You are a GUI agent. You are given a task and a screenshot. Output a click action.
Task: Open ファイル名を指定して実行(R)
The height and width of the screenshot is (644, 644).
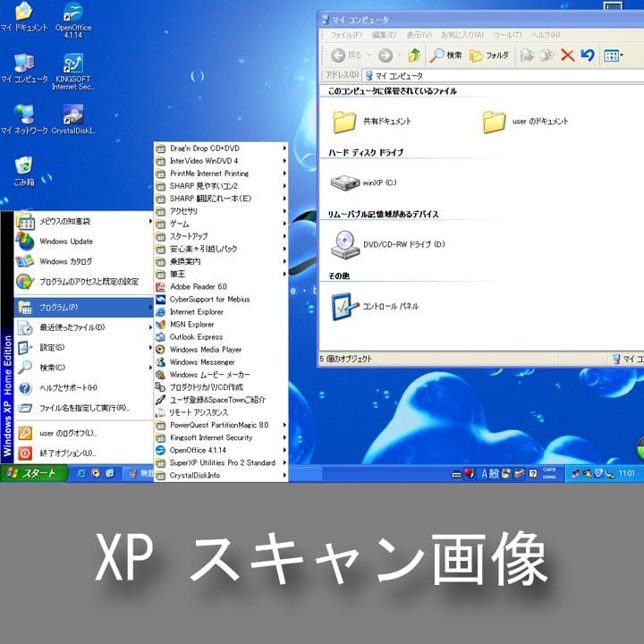point(84,408)
